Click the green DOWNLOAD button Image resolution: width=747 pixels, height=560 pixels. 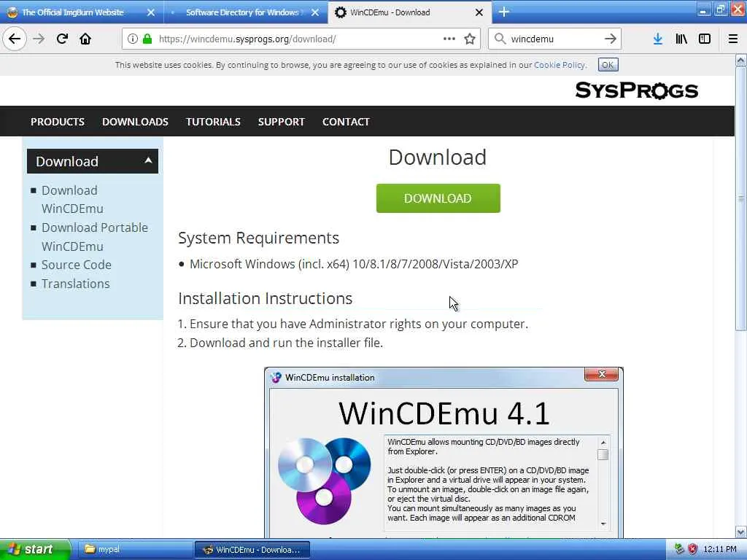[438, 198]
